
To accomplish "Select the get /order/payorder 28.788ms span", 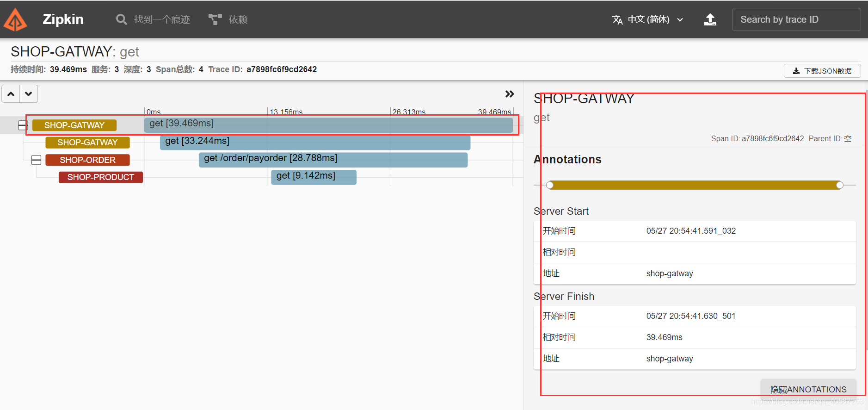I will click(x=333, y=160).
